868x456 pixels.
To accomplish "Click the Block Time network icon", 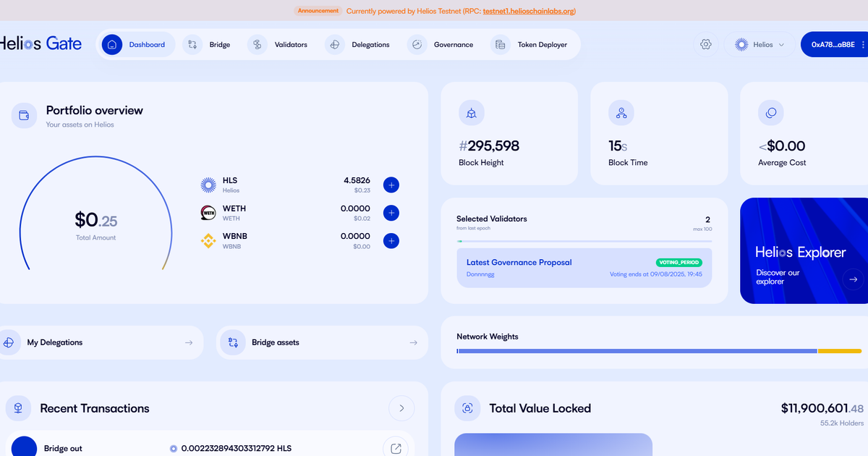I will pos(621,113).
